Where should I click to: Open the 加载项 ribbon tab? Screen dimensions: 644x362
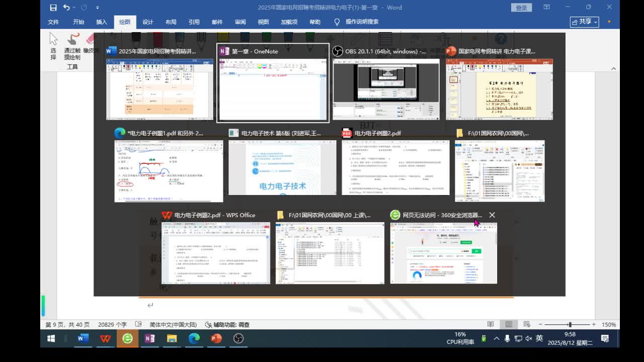pyautogui.click(x=289, y=22)
